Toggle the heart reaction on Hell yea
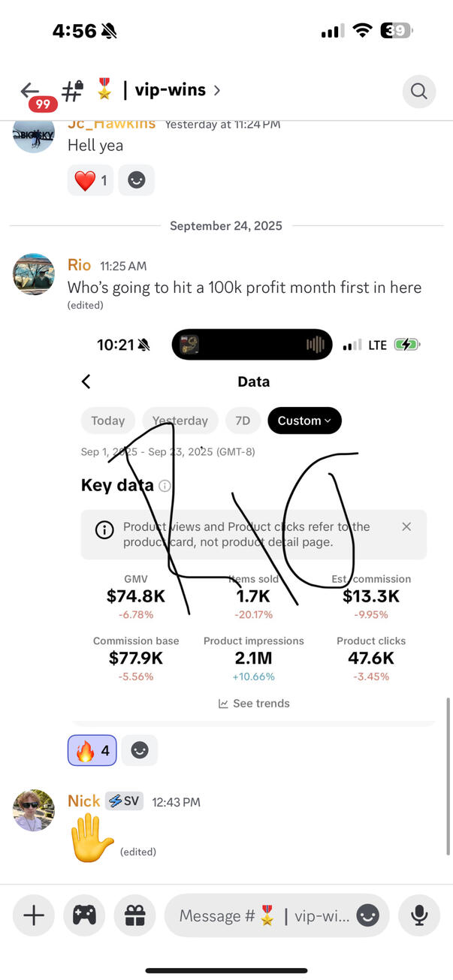This screenshot has width=453, height=980. coord(90,180)
